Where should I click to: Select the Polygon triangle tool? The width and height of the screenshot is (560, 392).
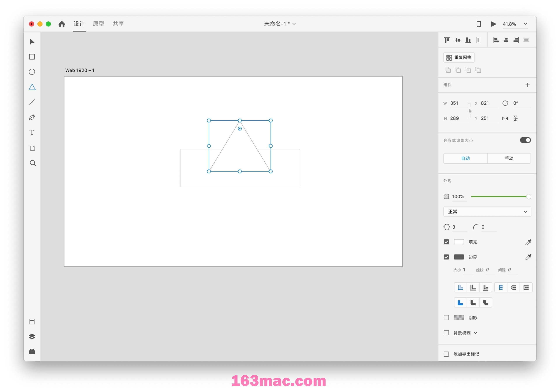click(32, 87)
